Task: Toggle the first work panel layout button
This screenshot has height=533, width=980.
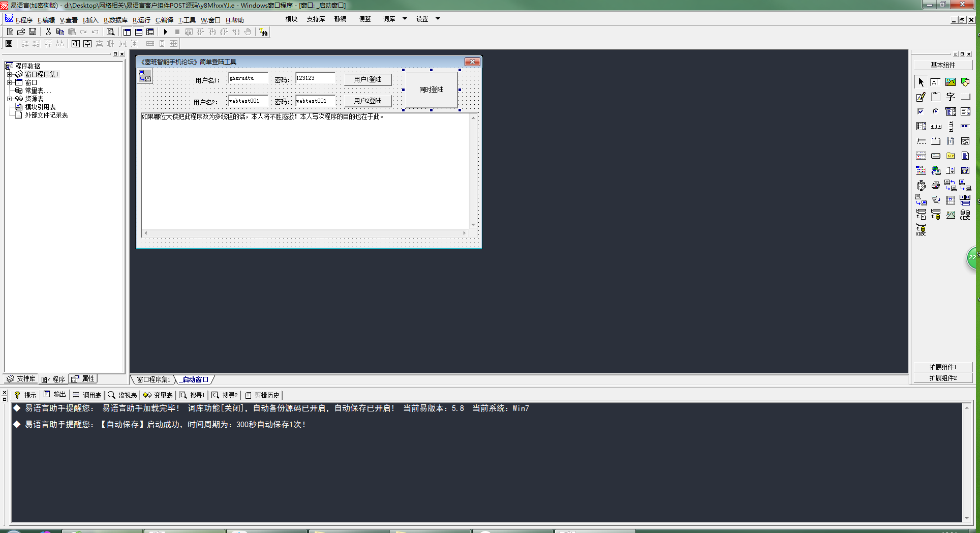Action: point(127,32)
